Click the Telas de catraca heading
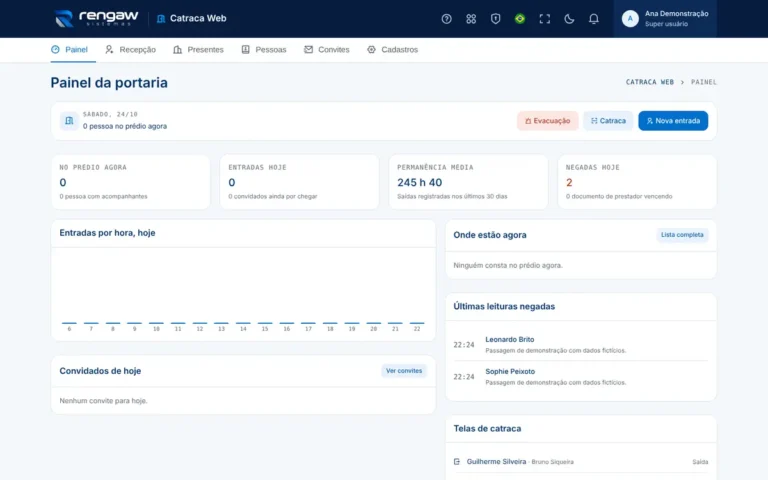The height and width of the screenshot is (480, 768). [487, 429]
